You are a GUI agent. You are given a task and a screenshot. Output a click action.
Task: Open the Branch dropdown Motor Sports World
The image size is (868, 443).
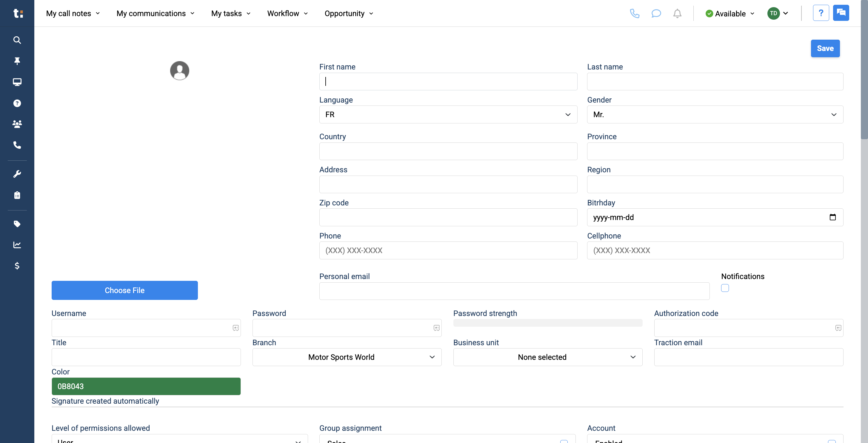click(346, 357)
